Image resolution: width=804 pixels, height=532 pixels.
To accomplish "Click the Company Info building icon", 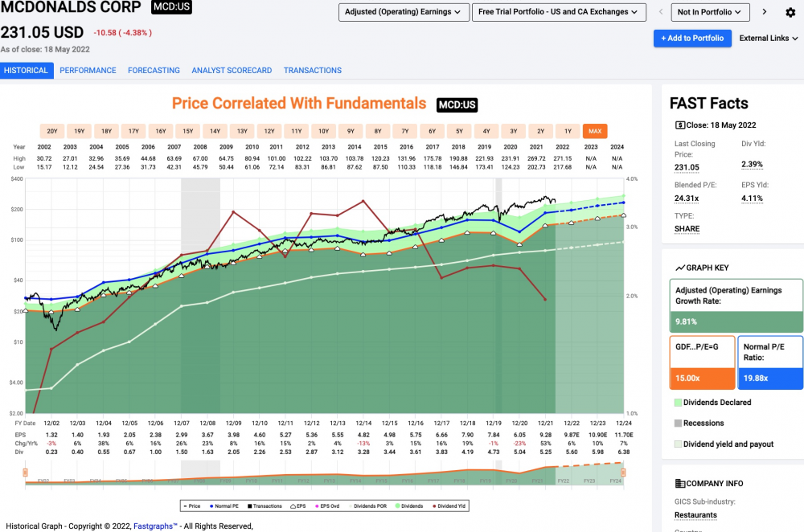I will click(x=680, y=483).
